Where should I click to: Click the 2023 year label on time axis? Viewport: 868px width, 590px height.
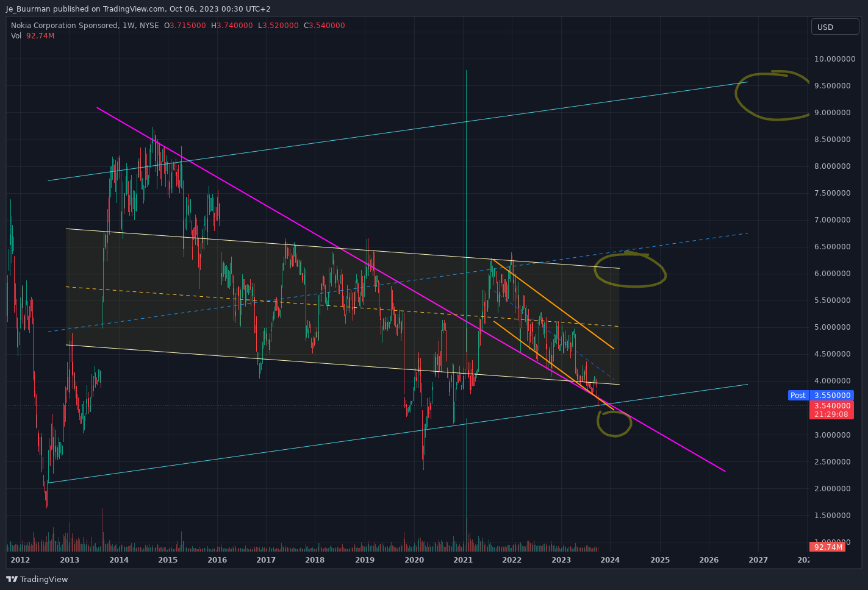click(561, 560)
